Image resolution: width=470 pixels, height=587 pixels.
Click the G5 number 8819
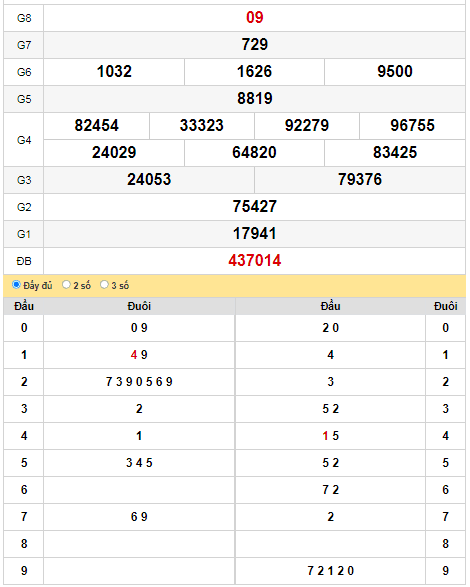[x=255, y=98]
